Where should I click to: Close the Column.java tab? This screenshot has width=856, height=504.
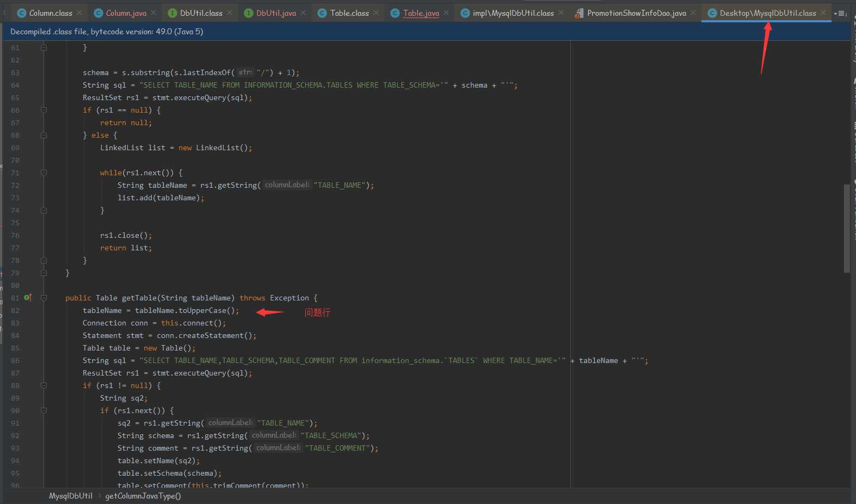153,13
